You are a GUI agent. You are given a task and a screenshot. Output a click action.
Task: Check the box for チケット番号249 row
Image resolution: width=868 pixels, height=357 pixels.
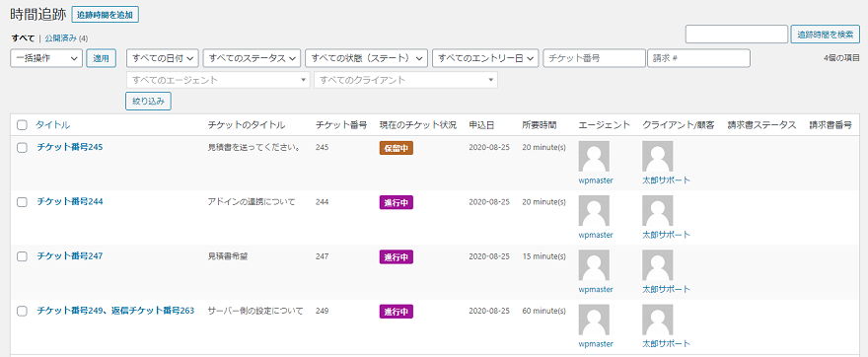point(22,311)
